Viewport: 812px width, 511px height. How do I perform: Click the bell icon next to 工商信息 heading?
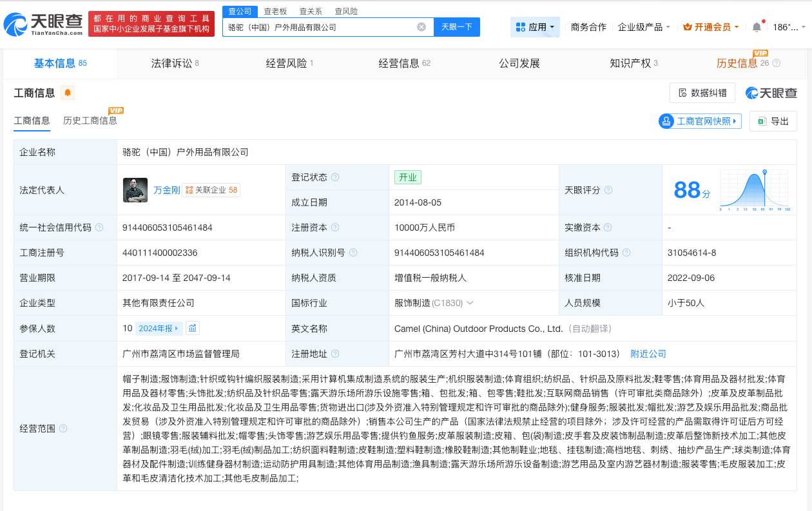(x=67, y=93)
